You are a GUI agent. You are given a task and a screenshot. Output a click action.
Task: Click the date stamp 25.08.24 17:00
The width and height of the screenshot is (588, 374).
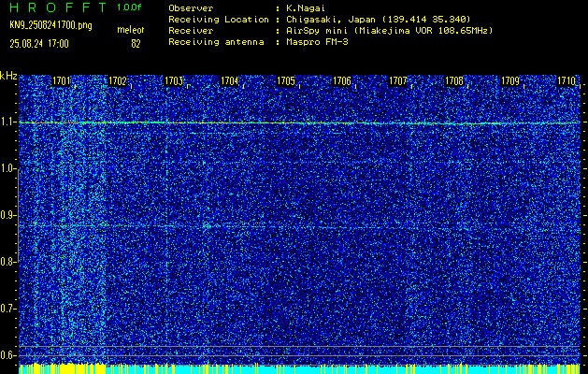pos(39,44)
